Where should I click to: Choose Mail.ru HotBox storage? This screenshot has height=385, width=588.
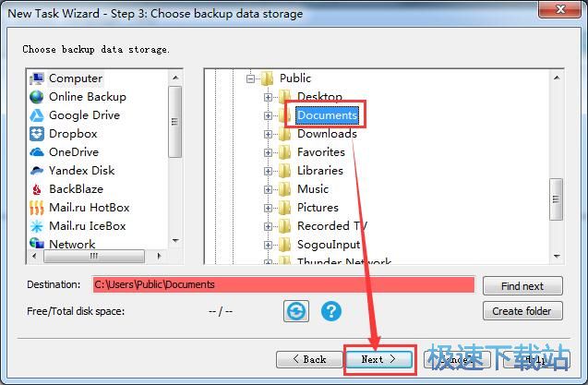[x=79, y=208]
